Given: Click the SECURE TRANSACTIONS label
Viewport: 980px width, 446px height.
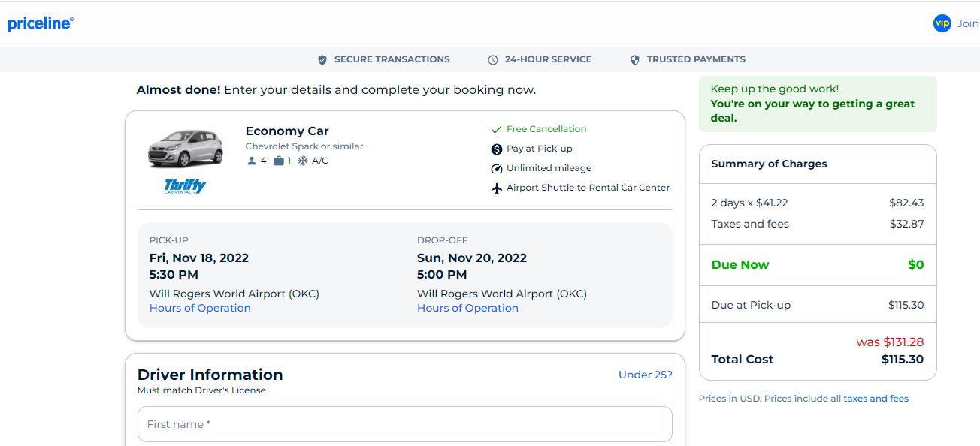Looking at the screenshot, I should [392, 59].
